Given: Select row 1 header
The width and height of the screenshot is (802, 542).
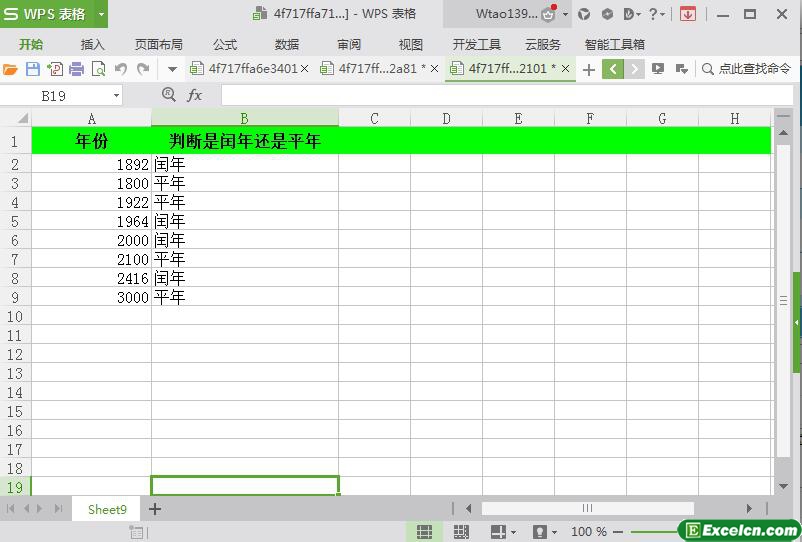Looking at the screenshot, I should tap(15, 141).
